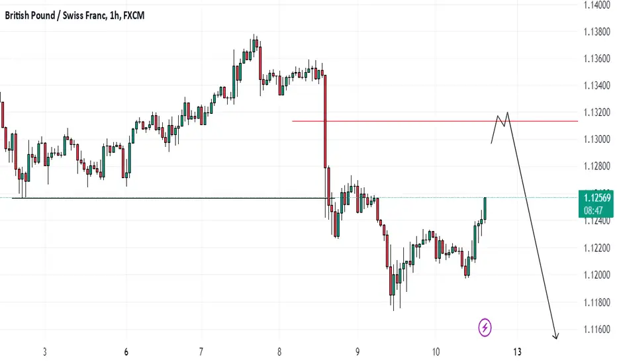
Task: Click the 1.13000 price axis label
Action: [597, 139]
